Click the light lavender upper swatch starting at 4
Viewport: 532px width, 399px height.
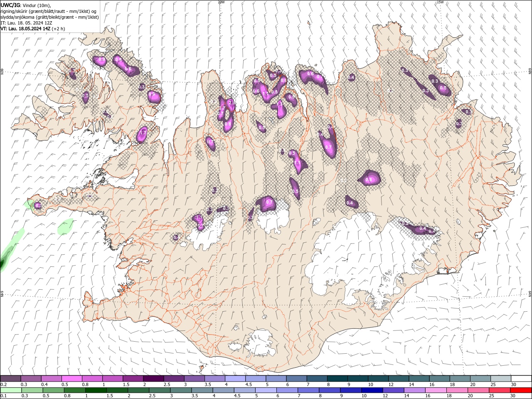[x=235, y=379]
